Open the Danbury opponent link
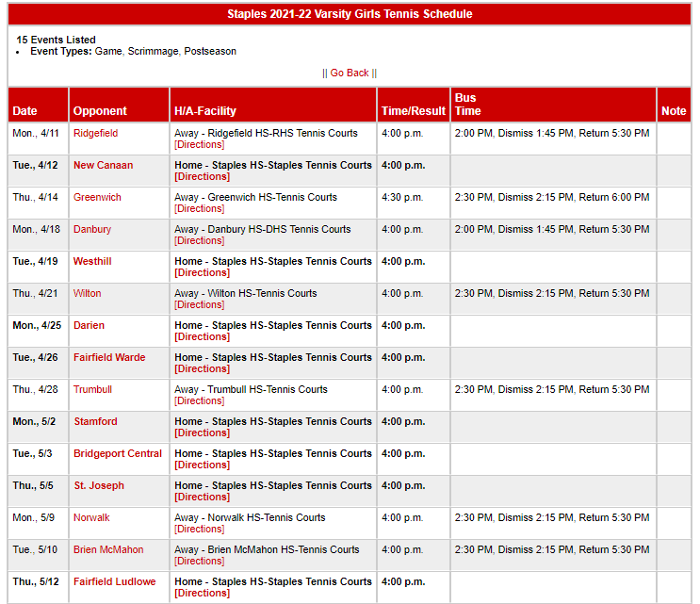 pyautogui.click(x=92, y=230)
